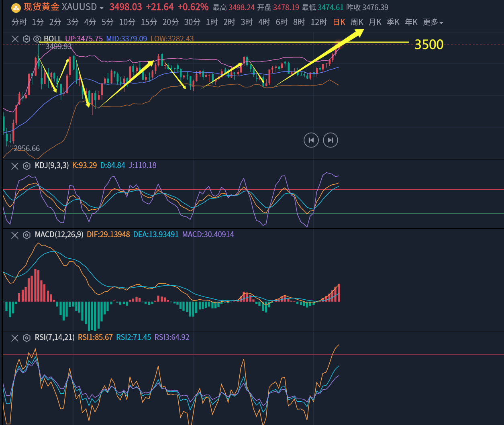504x425 pixels.
Task: Click the 昨收 3476.39 previous close
Action: pos(367,8)
